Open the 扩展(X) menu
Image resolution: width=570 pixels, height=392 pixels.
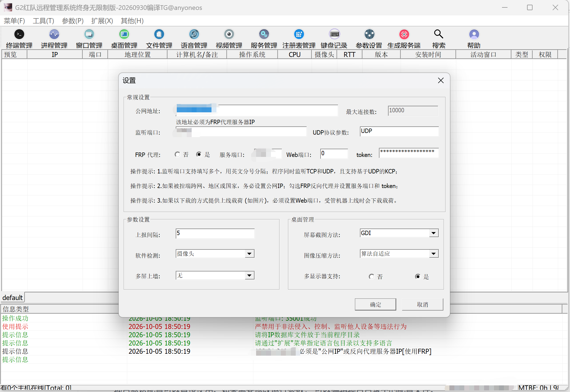tap(102, 21)
